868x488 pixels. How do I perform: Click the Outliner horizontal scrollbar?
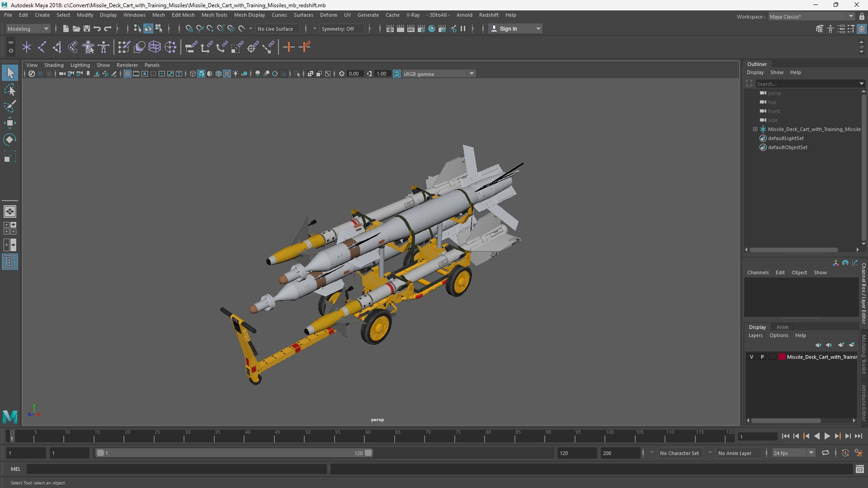coord(793,250)
